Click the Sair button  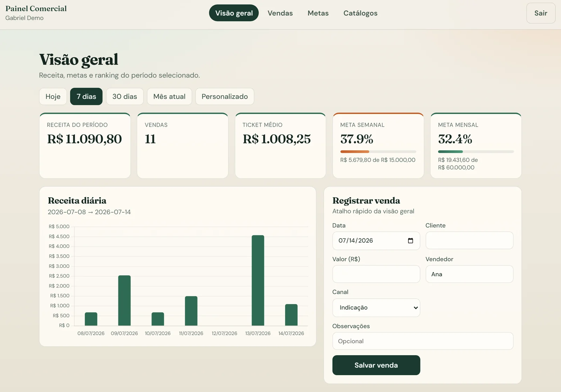(541, 13)
